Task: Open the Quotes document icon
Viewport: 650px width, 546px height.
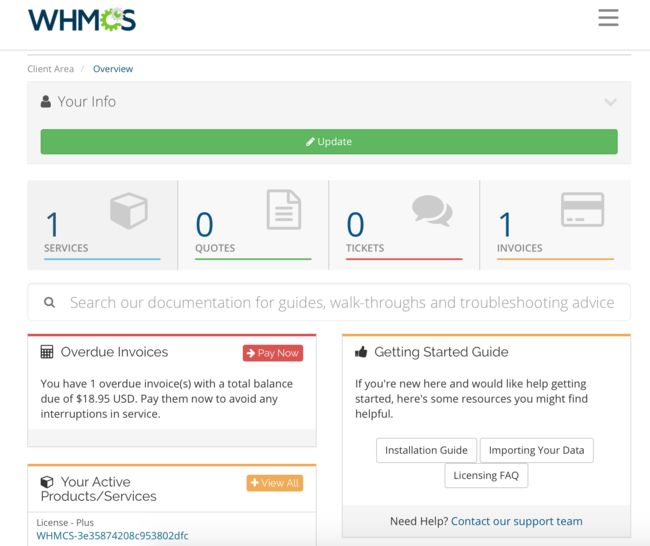Action: (284, 209)
